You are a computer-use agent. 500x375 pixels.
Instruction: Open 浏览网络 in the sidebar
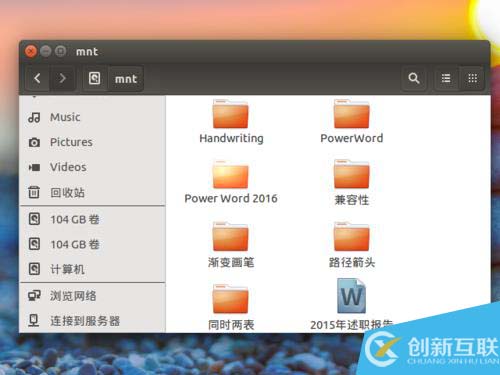click(73, 296)
